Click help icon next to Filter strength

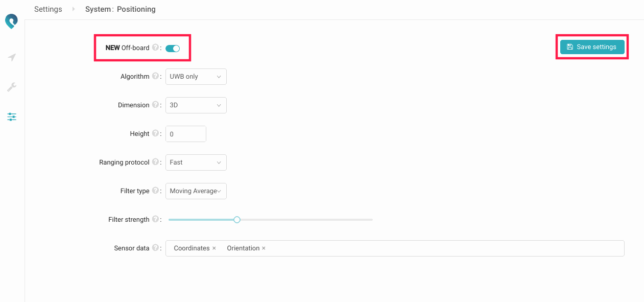(x=155, y=219)
